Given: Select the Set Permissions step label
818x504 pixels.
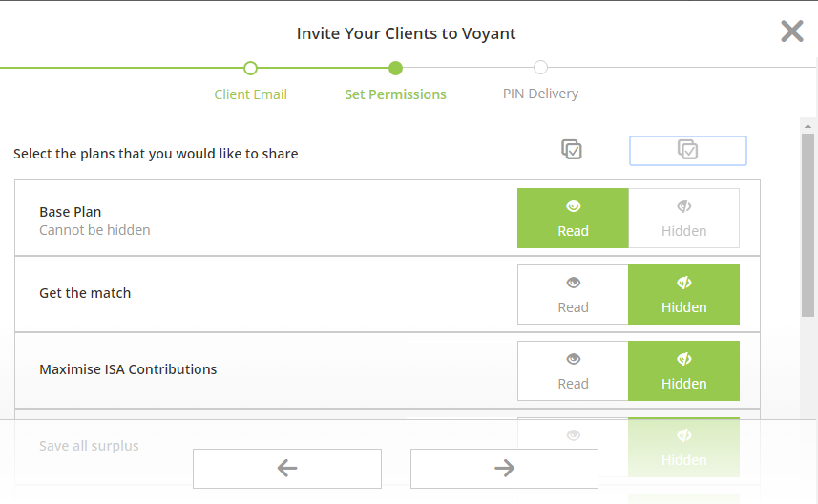Looking at the screenshot, I should tap(395, 94).
